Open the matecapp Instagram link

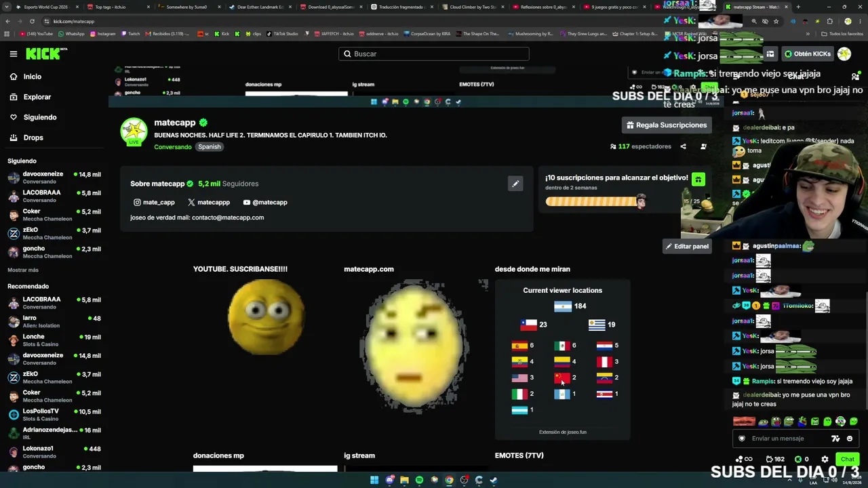tap(154, 202)
